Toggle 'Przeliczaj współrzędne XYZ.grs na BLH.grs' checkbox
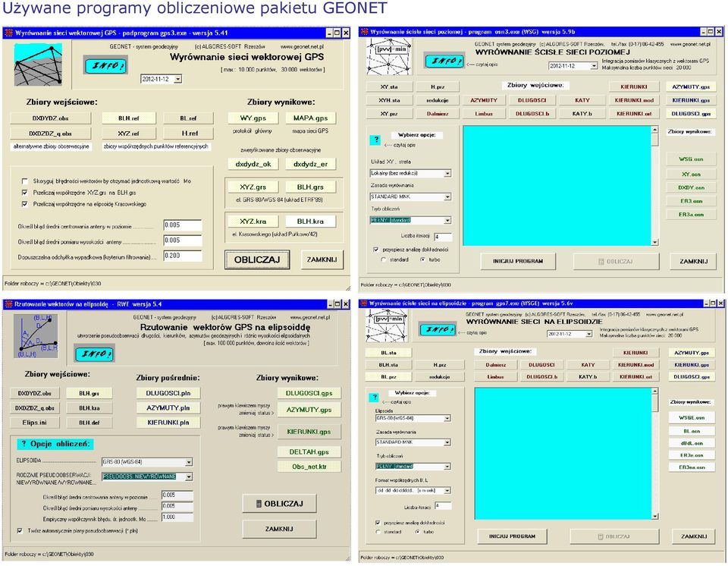Viewport: 728px width, 566px height. coord(24,193)
